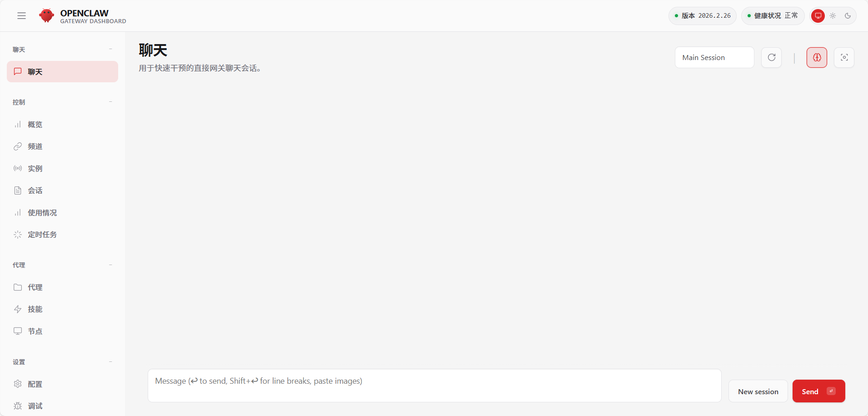Refresh chat with the reload icon
Image resolution: width=868 pixels, height=416 pixels.
771,58
